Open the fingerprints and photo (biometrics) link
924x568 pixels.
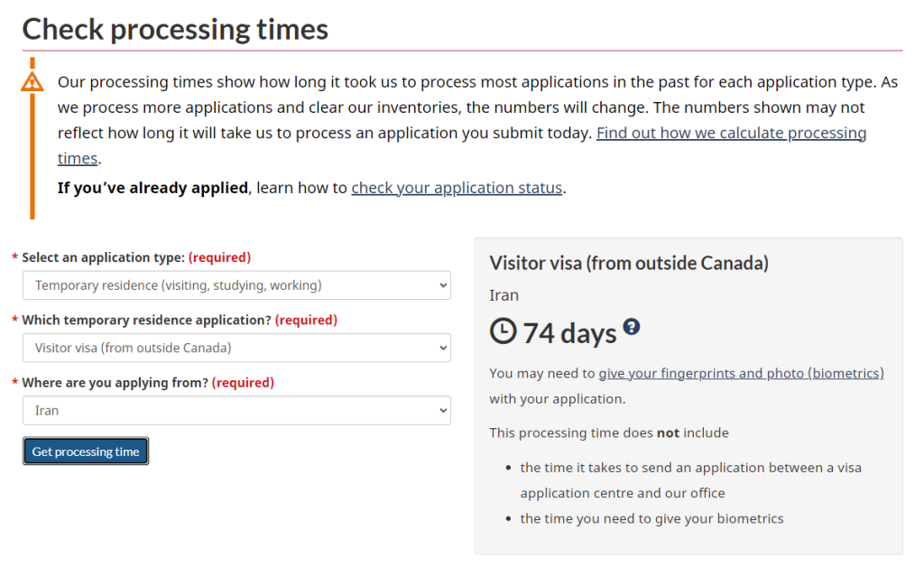pyautogui.click(x=741, y=373)
